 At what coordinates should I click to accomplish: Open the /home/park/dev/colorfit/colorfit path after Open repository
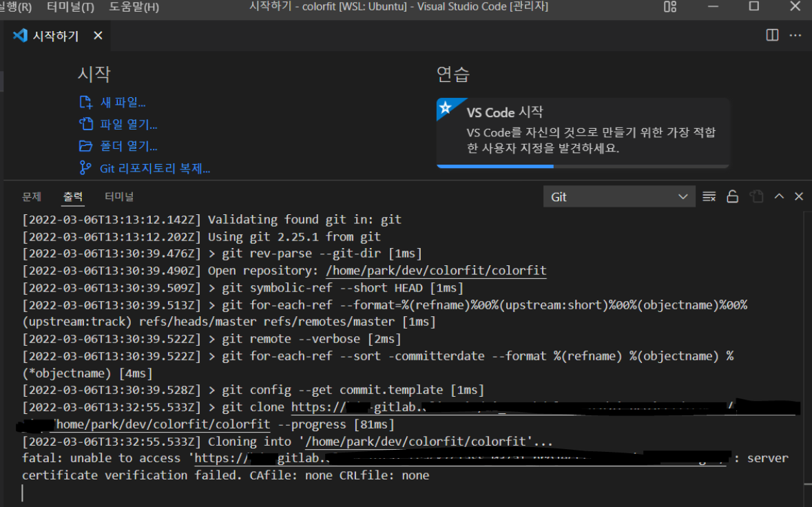(x=436, y=270)
